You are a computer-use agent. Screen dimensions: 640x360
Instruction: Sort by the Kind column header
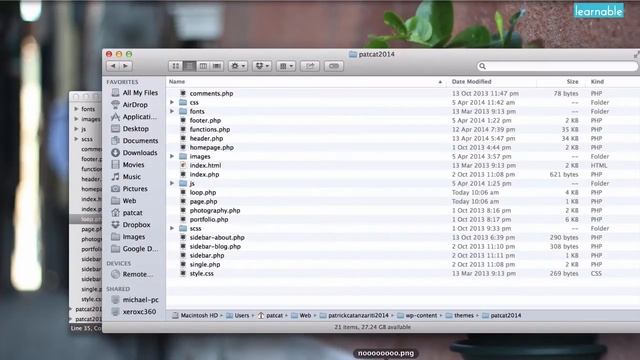click(612, 82)
